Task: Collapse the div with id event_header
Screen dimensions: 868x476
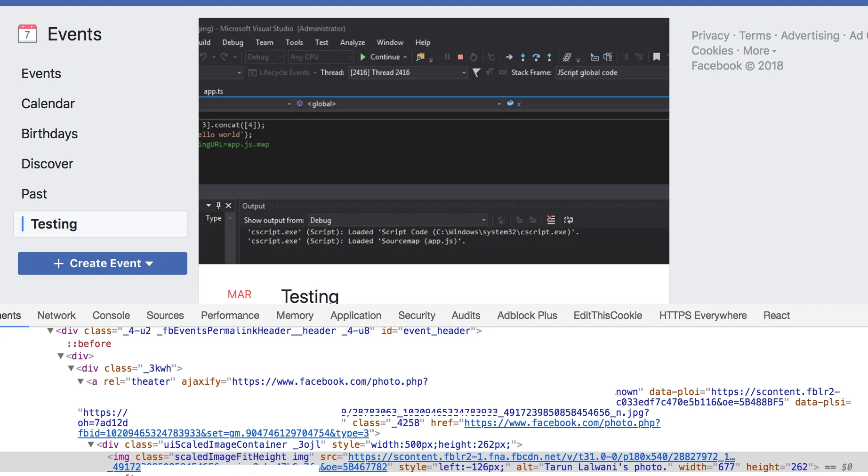Action: [x=50, y=331]
